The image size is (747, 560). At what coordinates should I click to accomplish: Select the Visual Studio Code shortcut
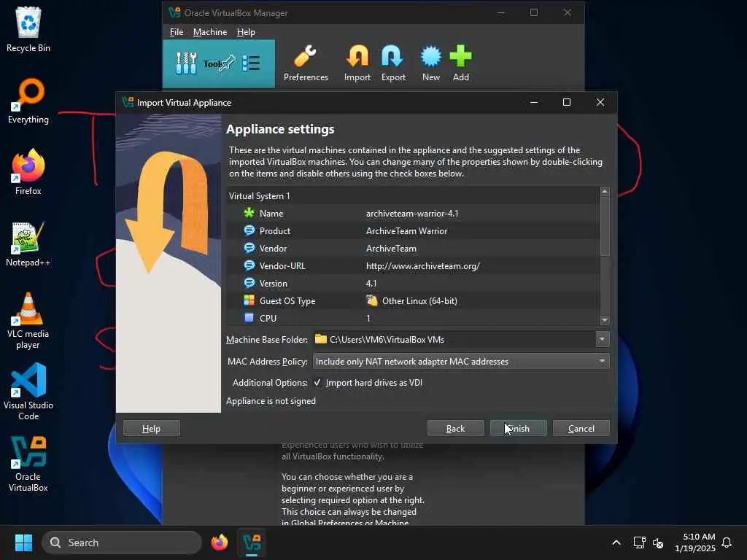click(x=28, y=392)
